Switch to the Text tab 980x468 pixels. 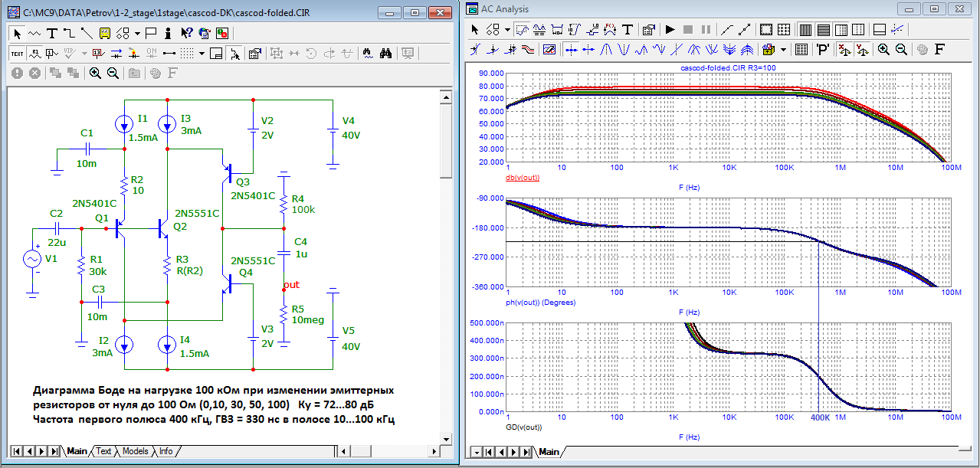tap(103, 451)
